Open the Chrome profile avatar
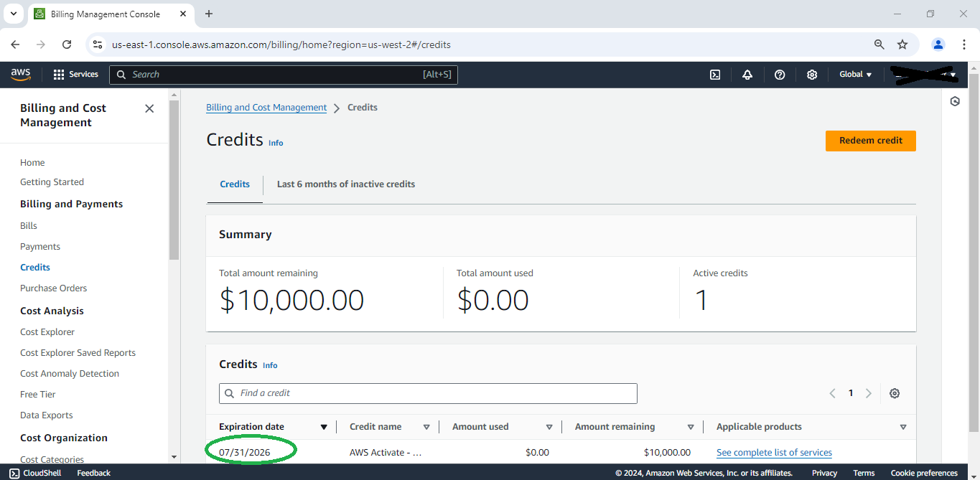 click(938, 44)
